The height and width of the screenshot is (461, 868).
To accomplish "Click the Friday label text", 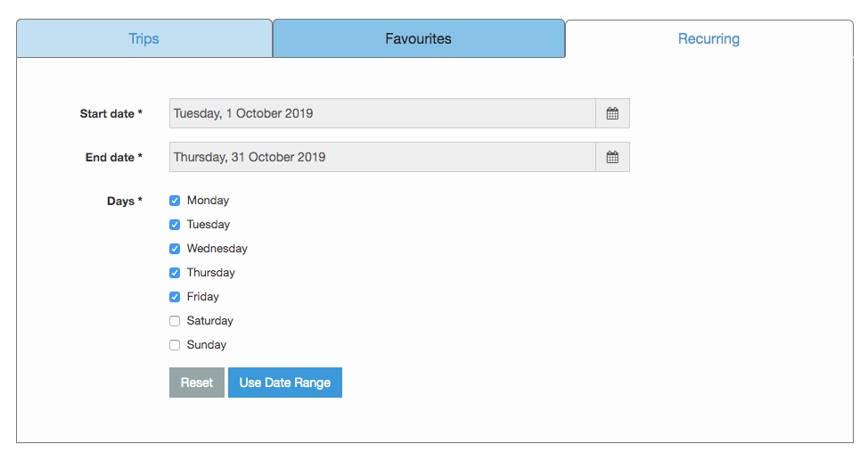I will click(x=202, y=296).
